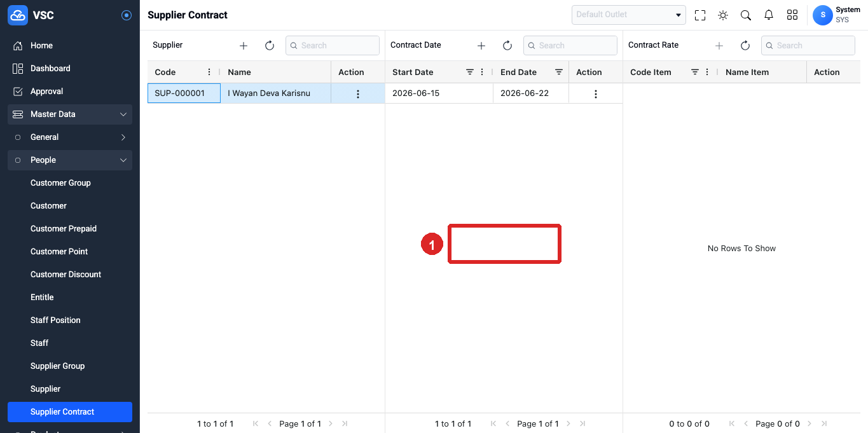Open notifications bell icon
Screen dimensions: 868x433
tap(769, 15)
